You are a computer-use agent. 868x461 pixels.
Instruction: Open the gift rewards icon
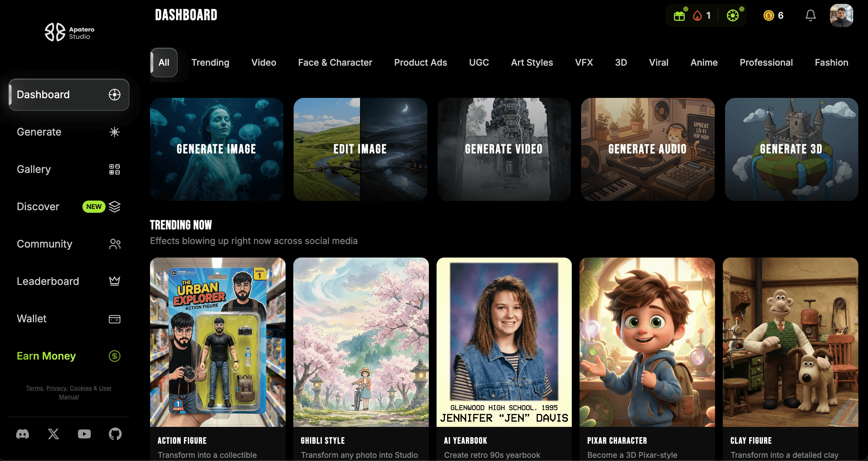pyautogui.click(x=679, y=15)
